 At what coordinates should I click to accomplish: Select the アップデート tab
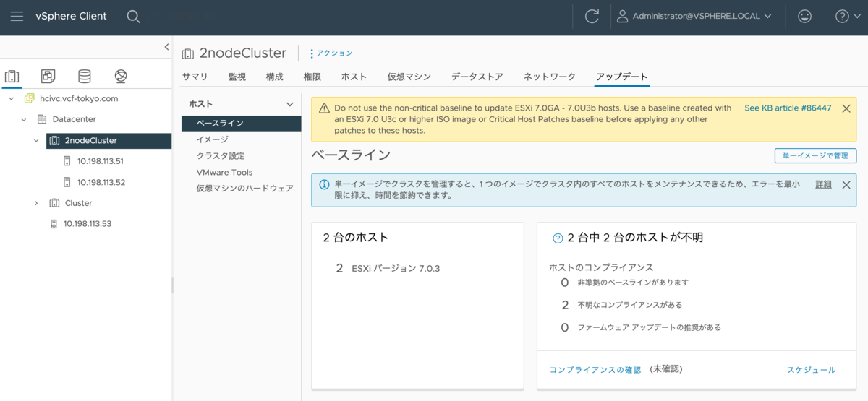(x=622, y=77)
